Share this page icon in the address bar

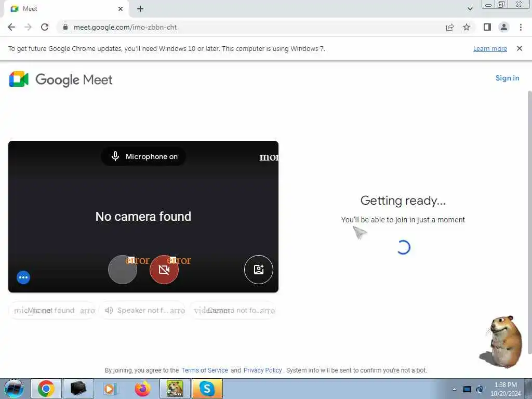click(x=450, y=27)
